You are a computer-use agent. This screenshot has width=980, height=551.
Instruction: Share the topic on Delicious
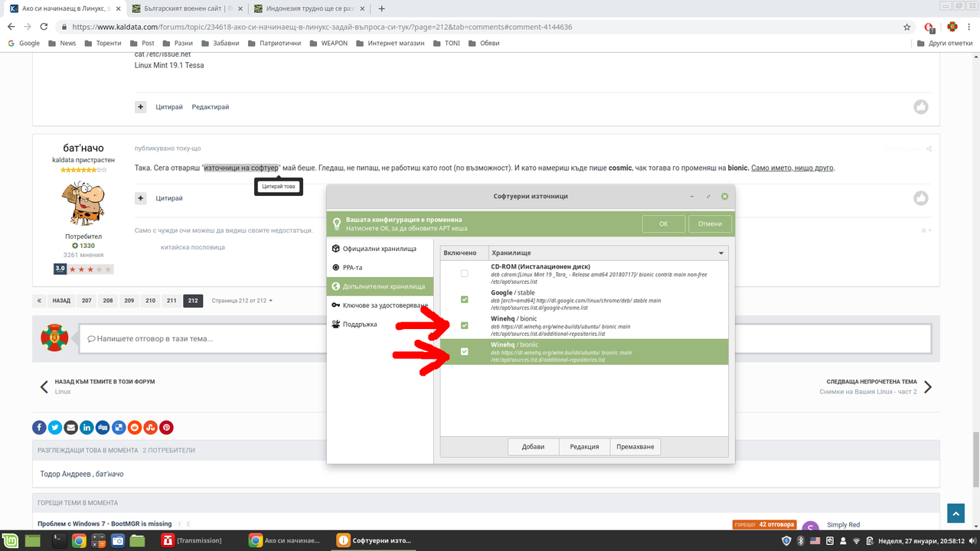pos(119,427)
